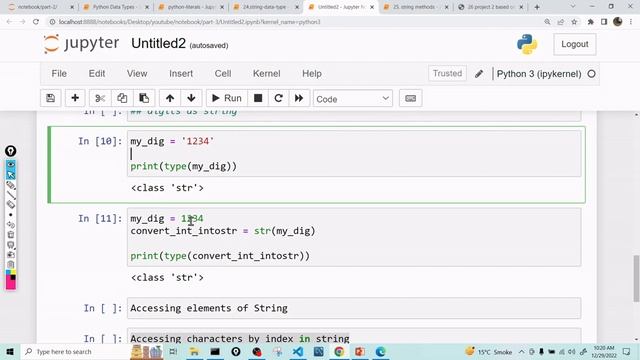The width and height of the screenshot is (640, 360).
Task: Open a new browser tab
Action: (537, 7)
